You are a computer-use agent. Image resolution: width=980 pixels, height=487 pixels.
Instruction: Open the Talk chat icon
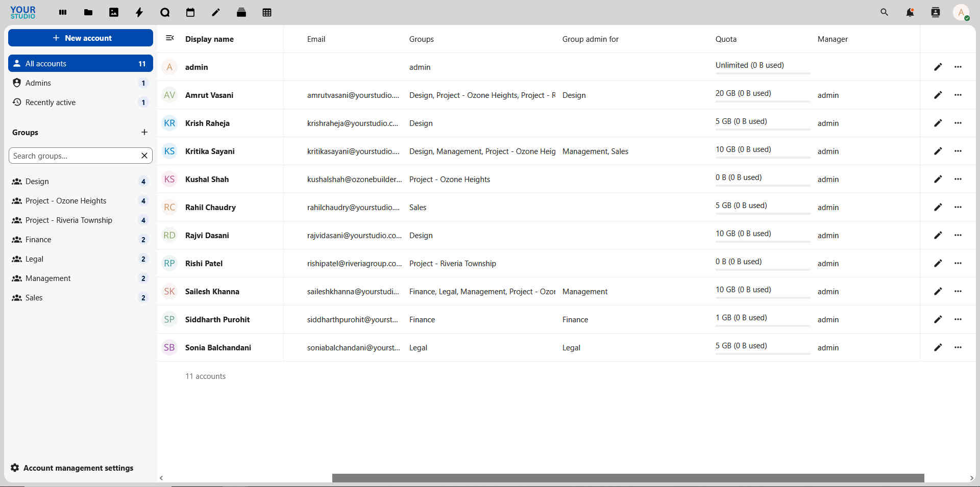pyautogui.click(x=165, y=12)
